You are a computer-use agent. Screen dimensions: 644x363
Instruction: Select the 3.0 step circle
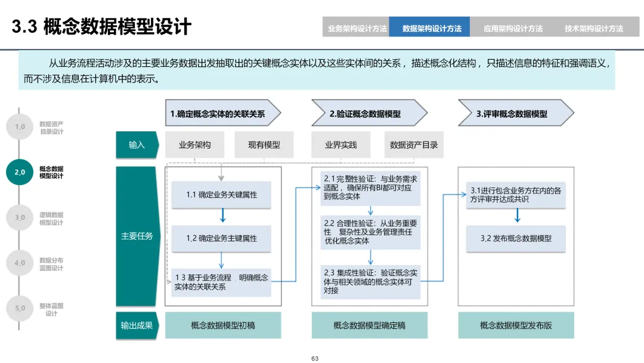20,217
